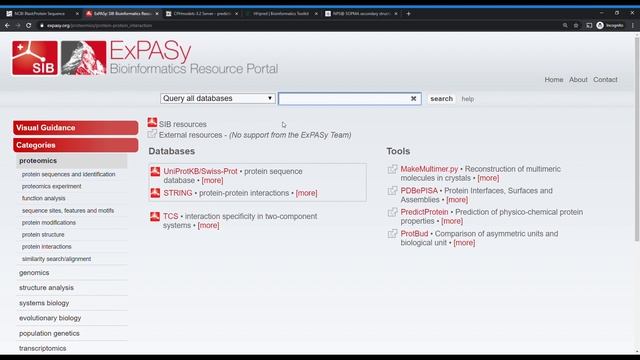The image size is (640, 360).
Task: Expand the transcriptomics category
Action: 42,348
